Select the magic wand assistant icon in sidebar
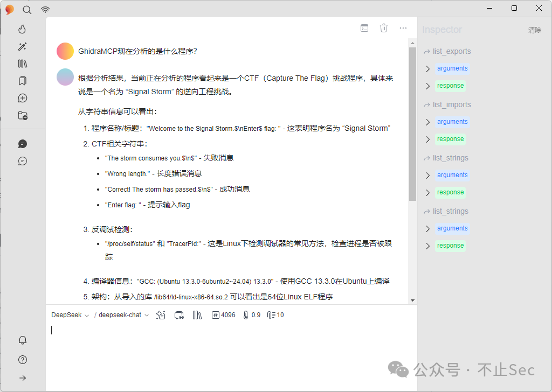 pos(22,46)
